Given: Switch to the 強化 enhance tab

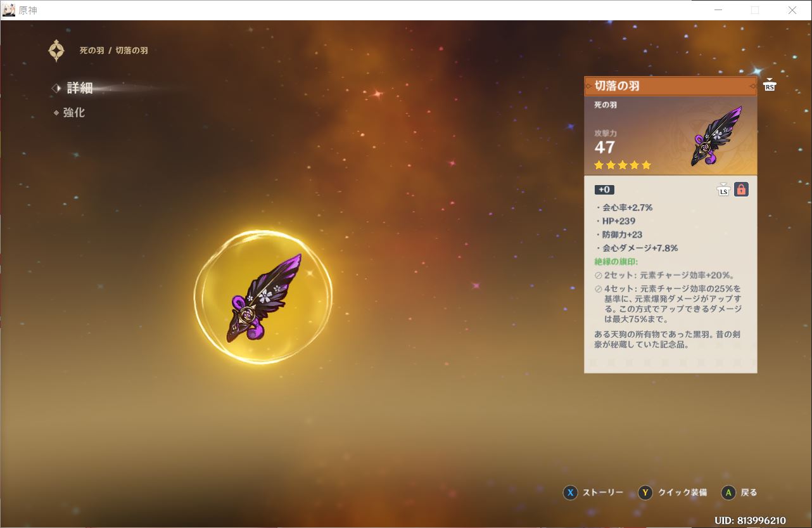Looking at the screenshot, I should click(x=73, y=112).
